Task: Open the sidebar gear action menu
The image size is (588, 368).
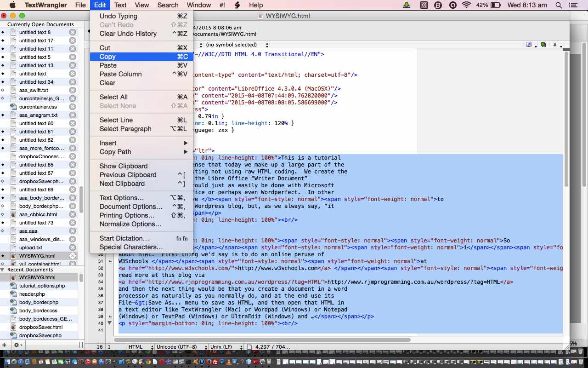Action: [x=18, y=345]
